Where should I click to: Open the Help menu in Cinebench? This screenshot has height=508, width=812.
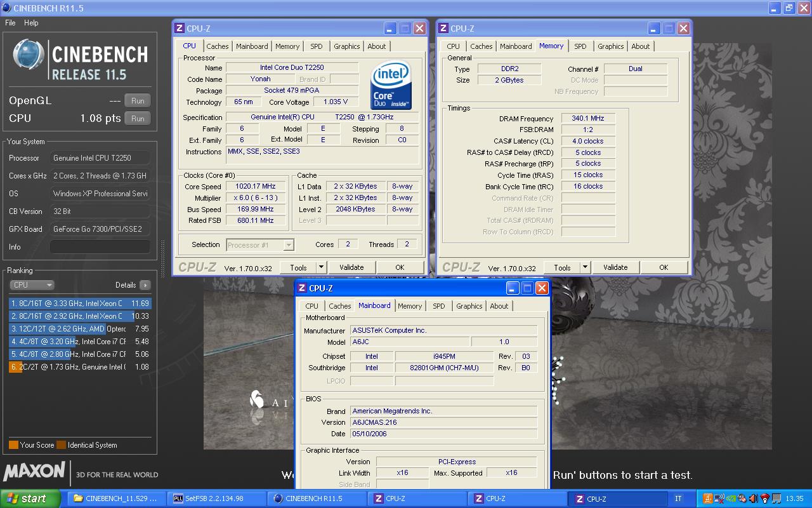coord(31,23)
